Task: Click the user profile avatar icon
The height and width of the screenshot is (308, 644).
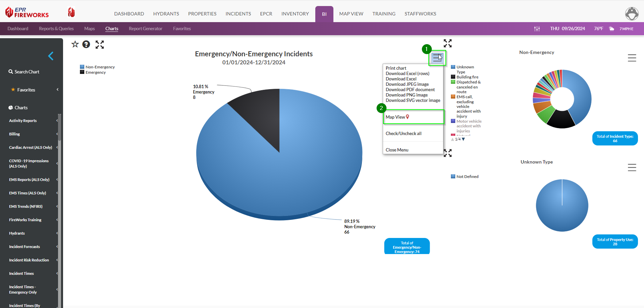Action: 632,14
